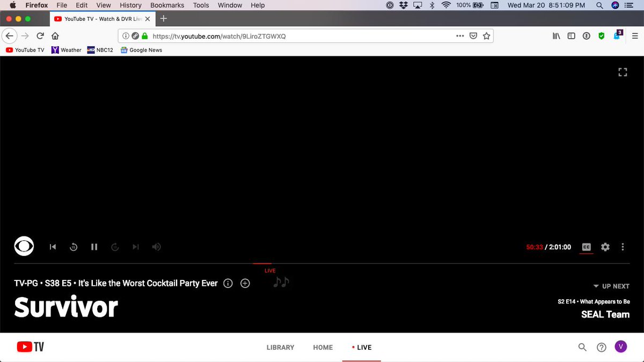Open the HOME tab
The image size is (644, 362).
coord(323,348)
